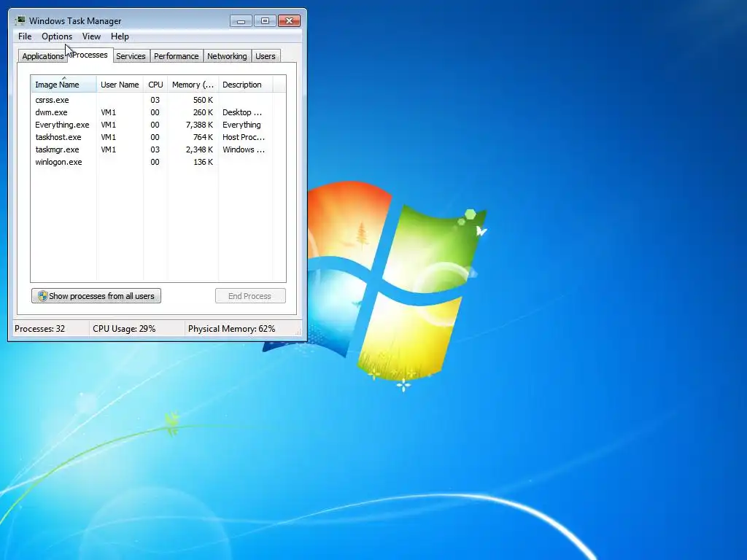Click the 764 K memory value
Screen dimensions: 747x560
203,137
